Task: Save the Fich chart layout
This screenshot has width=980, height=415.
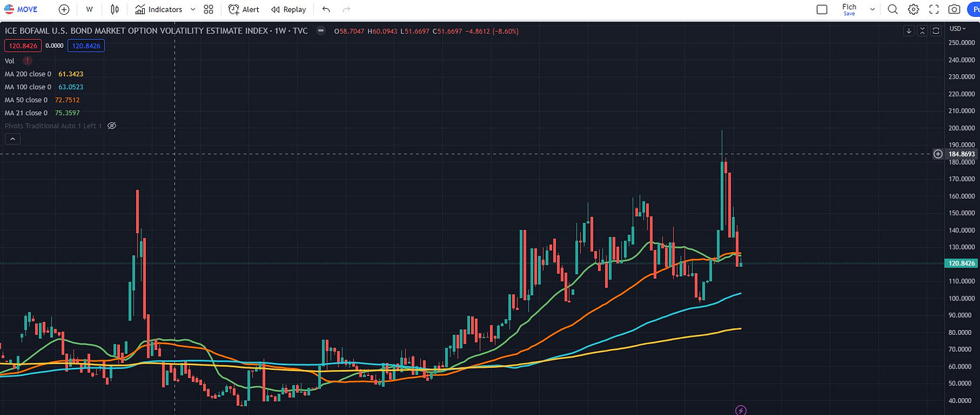Action: (x=849, y=9)
